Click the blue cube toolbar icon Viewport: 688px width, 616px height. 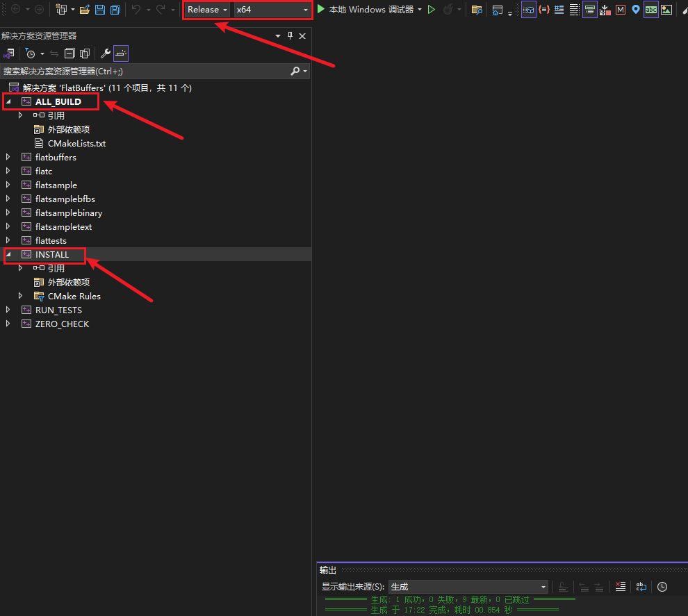click(529, 10)
